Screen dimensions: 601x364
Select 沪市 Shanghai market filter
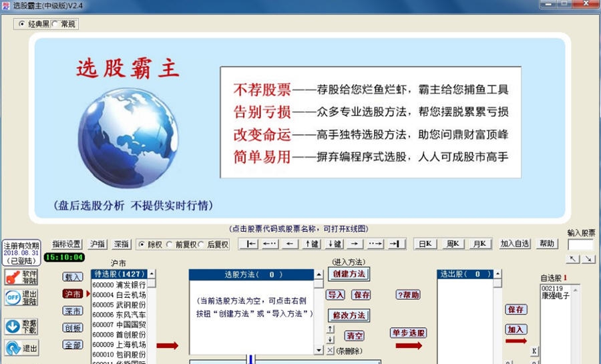[x=73, y=294]
